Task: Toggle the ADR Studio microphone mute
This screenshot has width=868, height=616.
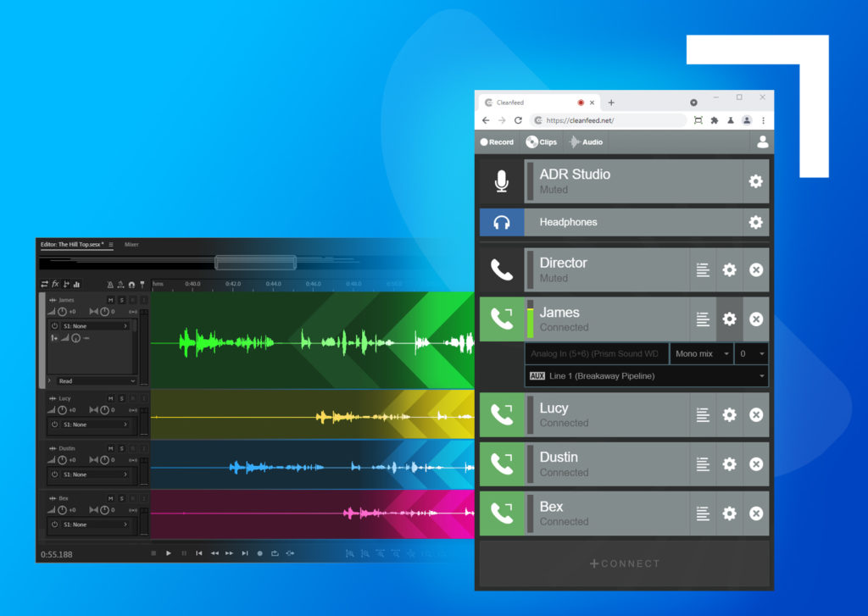Action: click(502, 181)
